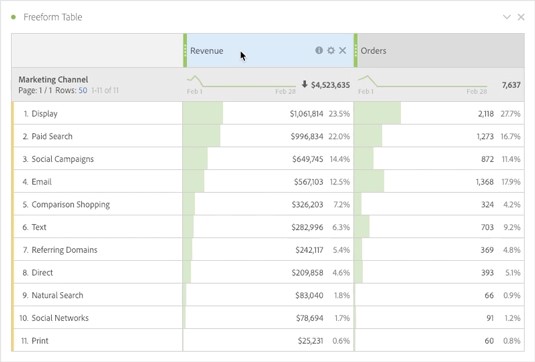
Task: Click Social Networks revenue cell $78,694
Action: (309, 318)
